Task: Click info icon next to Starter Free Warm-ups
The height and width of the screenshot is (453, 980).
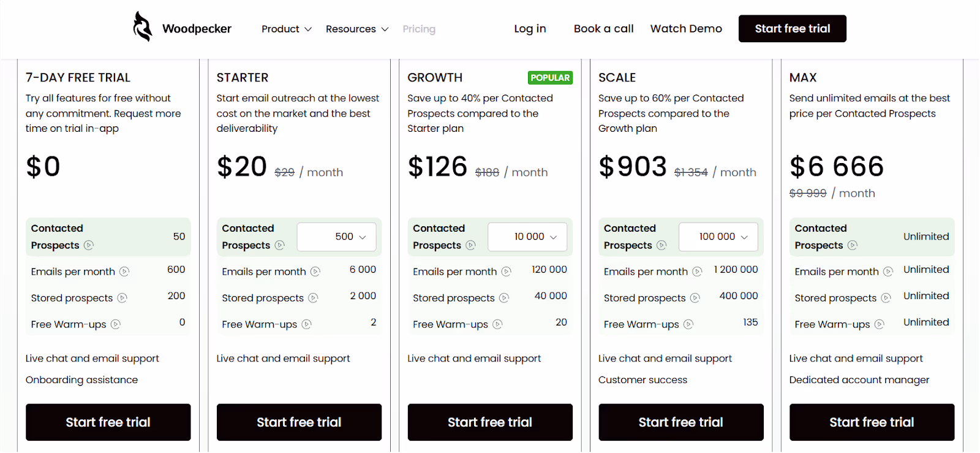Action: point(307,324)
